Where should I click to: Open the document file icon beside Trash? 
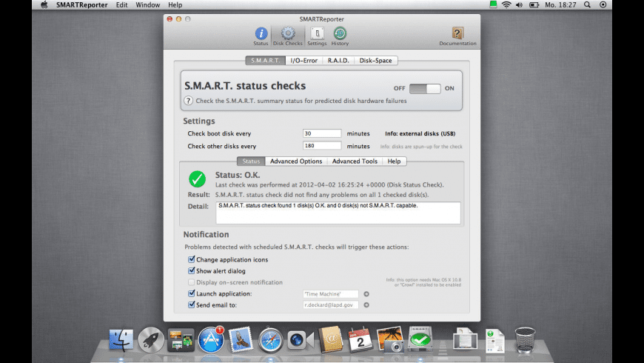pyautogui.click(x=495, y=340)
